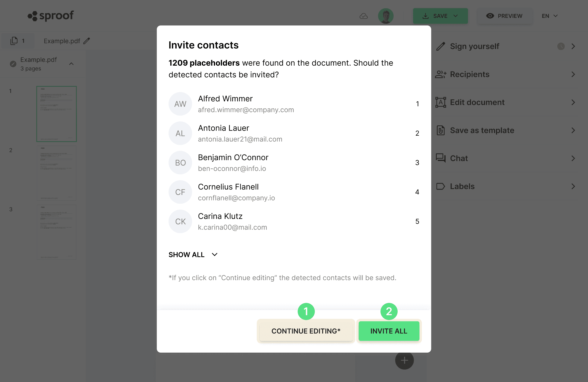Image resolution: width=588 pixels, height=382 pixels.
Task: Click the PREVIEW button with eye icon
Action: pyautogui.click(x=504, y=16)
